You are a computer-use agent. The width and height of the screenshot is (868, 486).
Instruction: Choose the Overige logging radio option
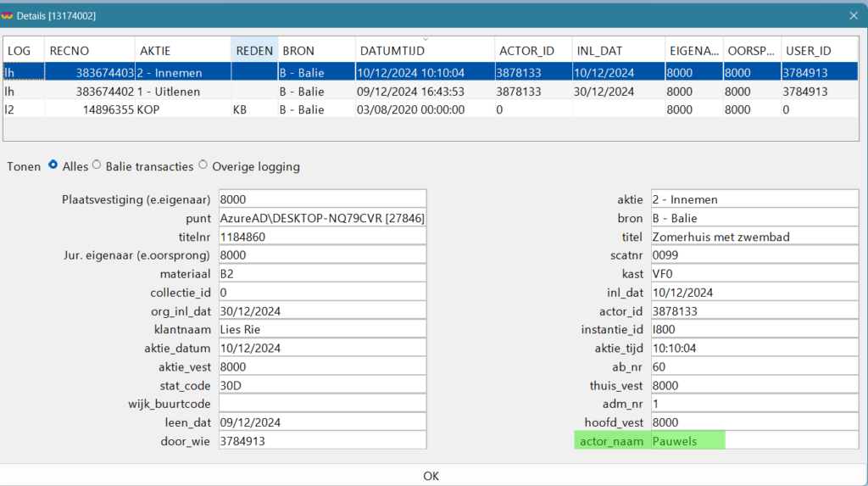pyautogui.click(x=203, y=166)
